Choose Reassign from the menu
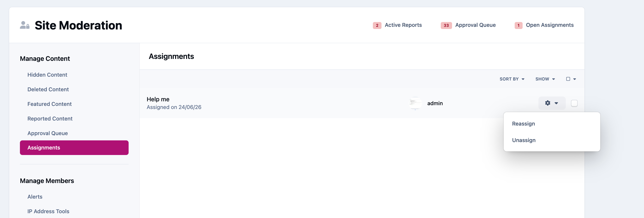 (524, 124)
